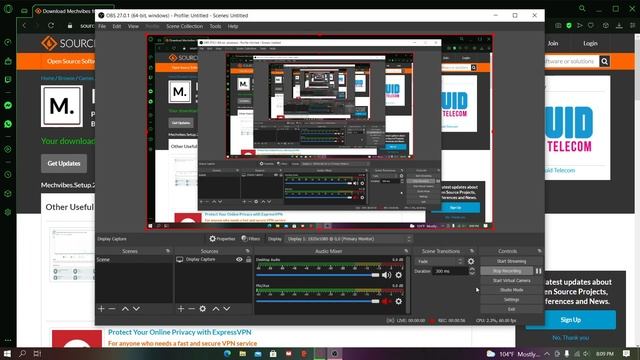
Task: Mute Desktop Audio speaker
Action: 386,275
